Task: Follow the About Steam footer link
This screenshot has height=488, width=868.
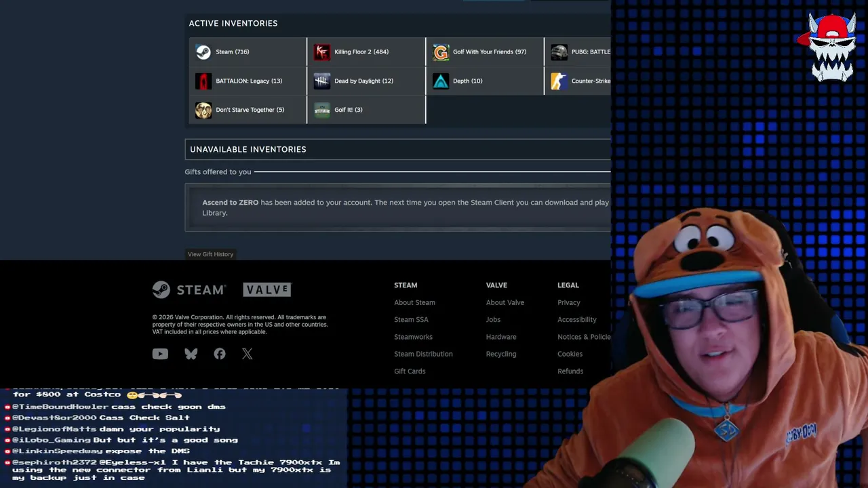Action: pyautogui.click(x=414, y=303)
